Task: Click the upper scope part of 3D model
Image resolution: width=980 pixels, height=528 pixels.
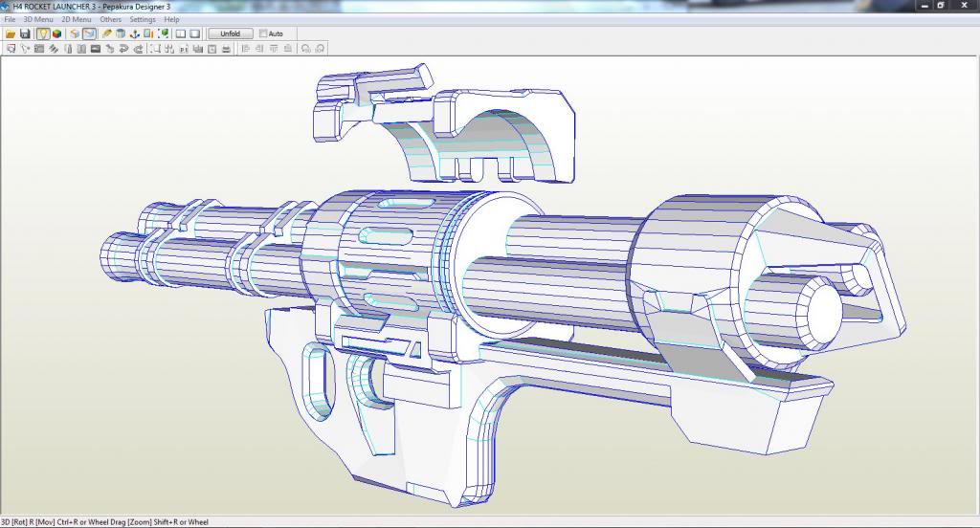Action: (x=450, y=124)
